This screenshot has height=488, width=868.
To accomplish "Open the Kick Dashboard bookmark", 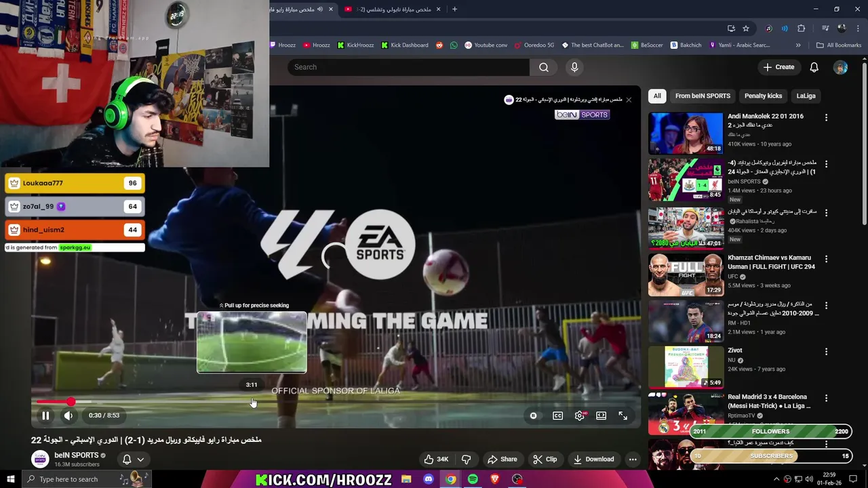I will pos(404,45).
